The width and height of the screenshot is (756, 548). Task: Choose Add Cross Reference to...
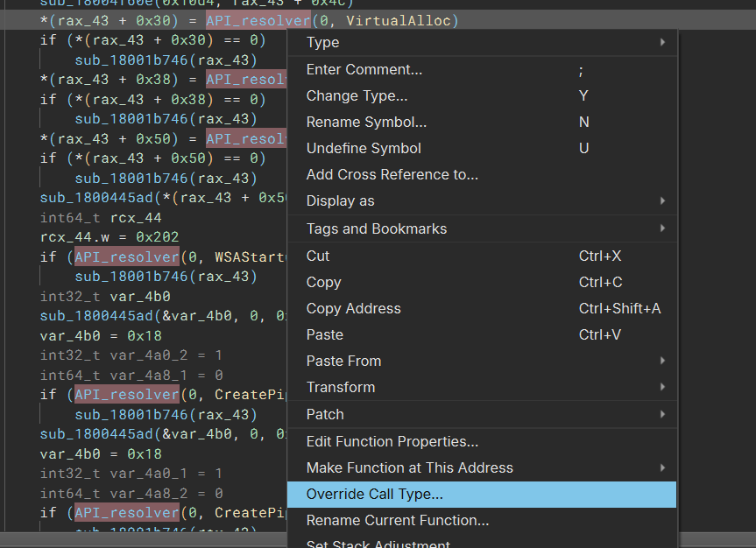pyautogui.click(x=482, y=174)
